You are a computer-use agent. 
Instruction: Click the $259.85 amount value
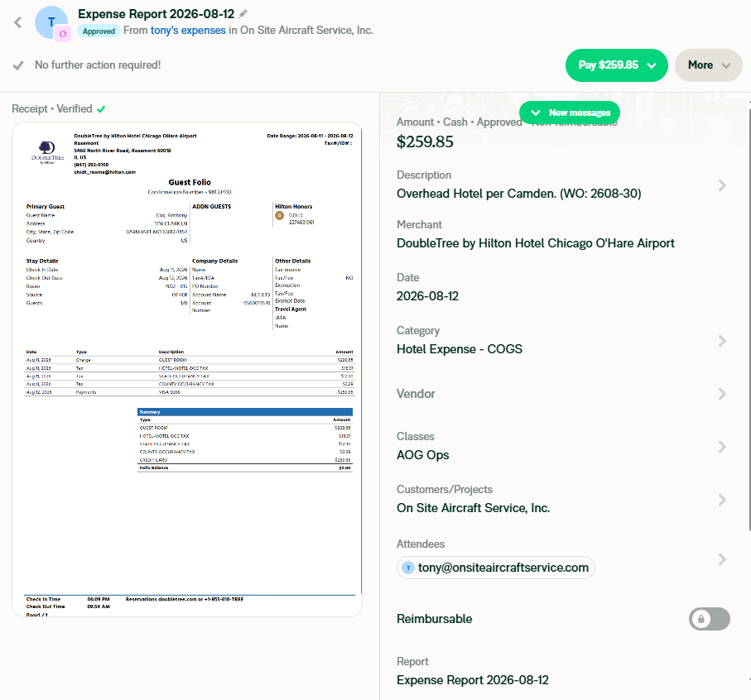click(425, 141)
